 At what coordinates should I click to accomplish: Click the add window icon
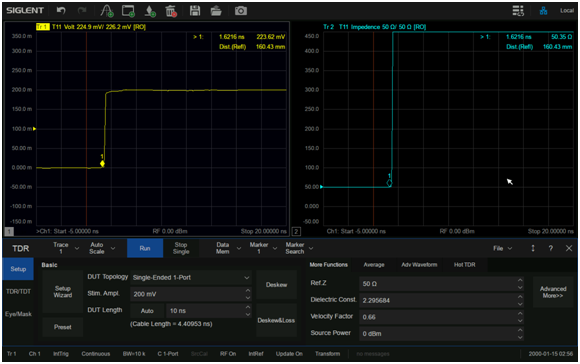point(128,11)
